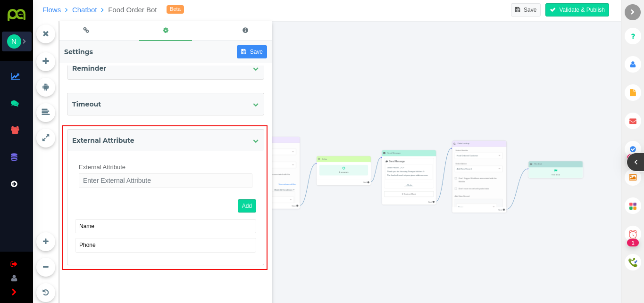This screenshot has width=644, height=303.
Task: Check Don't insert record with partial data
Action: point(456,188)
